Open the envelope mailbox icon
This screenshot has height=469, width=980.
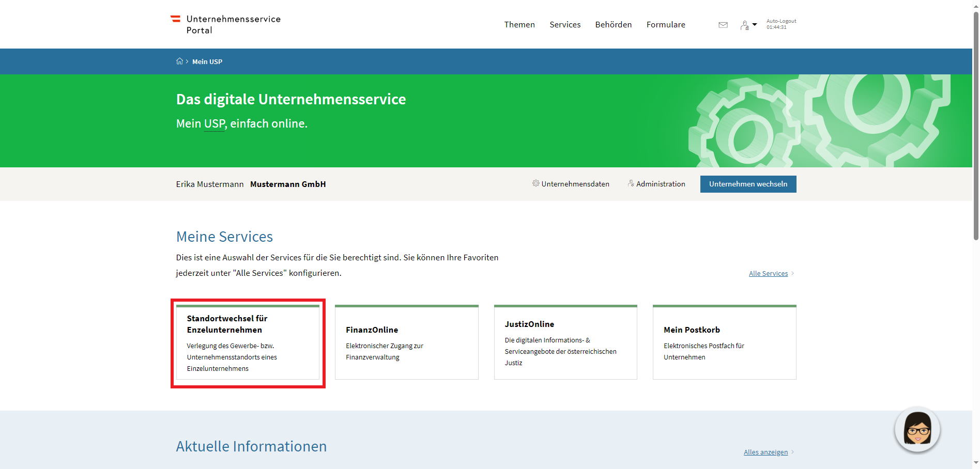(x=723, y=25)
